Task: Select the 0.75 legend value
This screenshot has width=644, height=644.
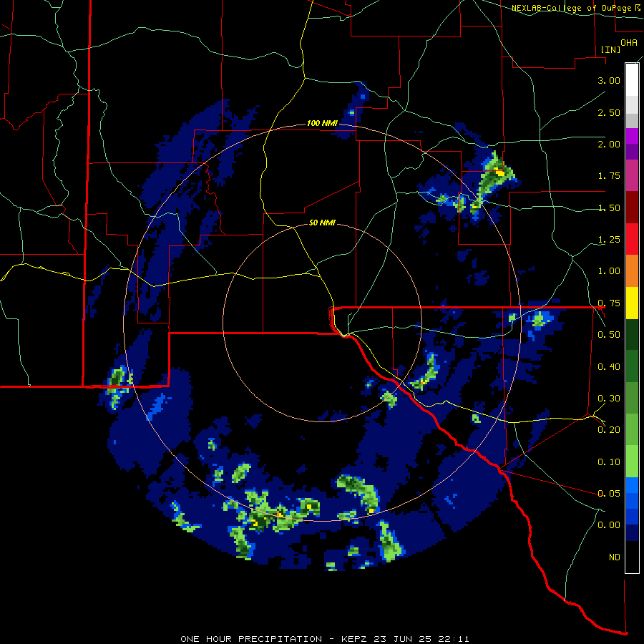Action: (x=609, y=303)
